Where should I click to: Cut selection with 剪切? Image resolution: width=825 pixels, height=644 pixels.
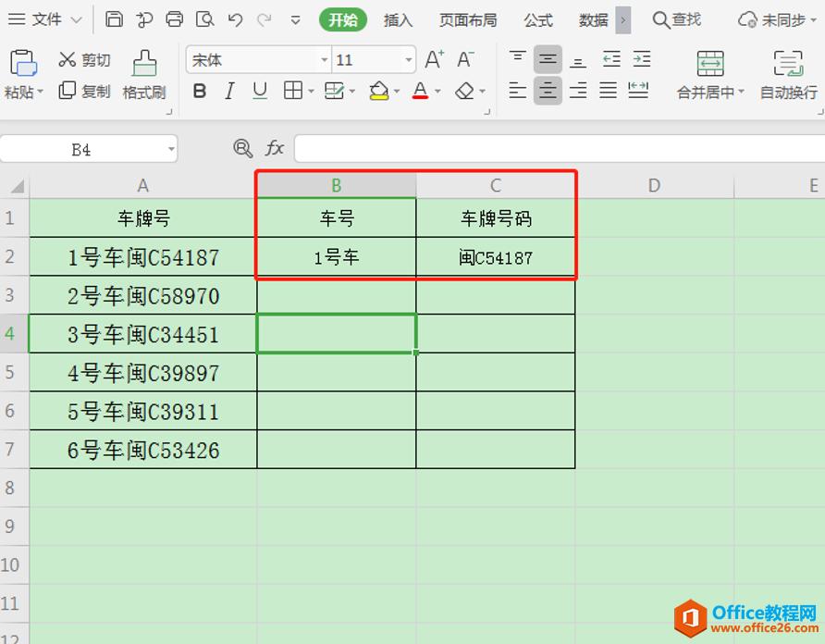[85, 59]
